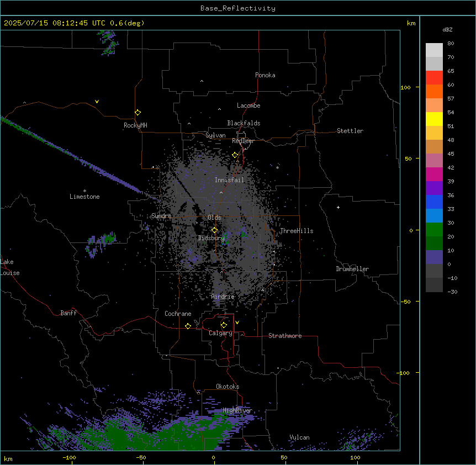The width and height of the screenshot is (476, 465).
Task: Select the Olds town label
Action: pos(214,218)
